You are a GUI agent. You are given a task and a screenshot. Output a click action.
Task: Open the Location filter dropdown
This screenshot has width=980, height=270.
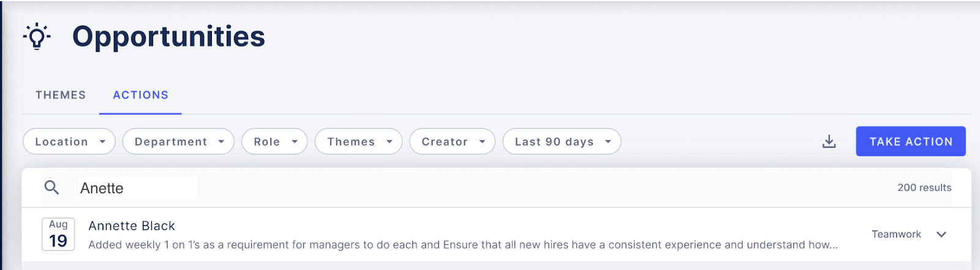(x=69, y=142)
